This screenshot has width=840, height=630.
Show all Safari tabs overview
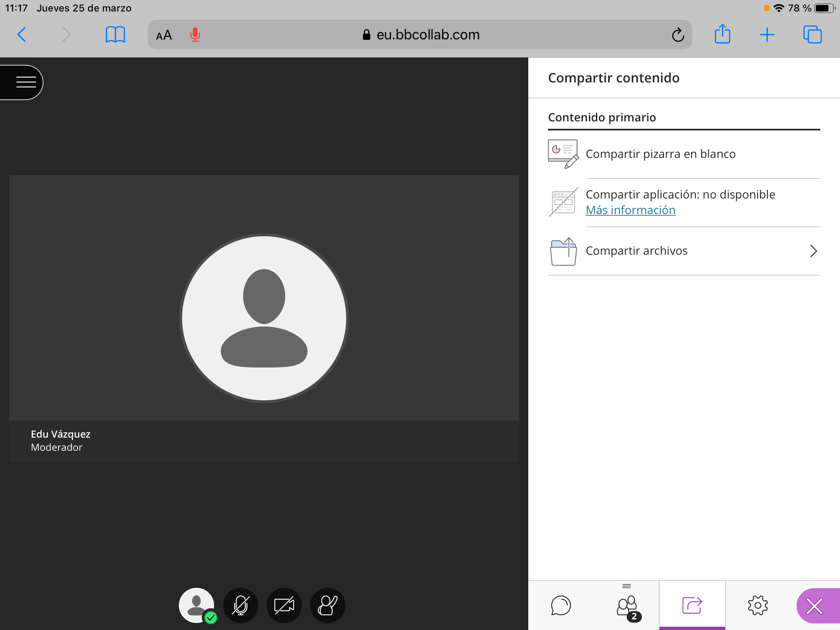coord(813,34)
